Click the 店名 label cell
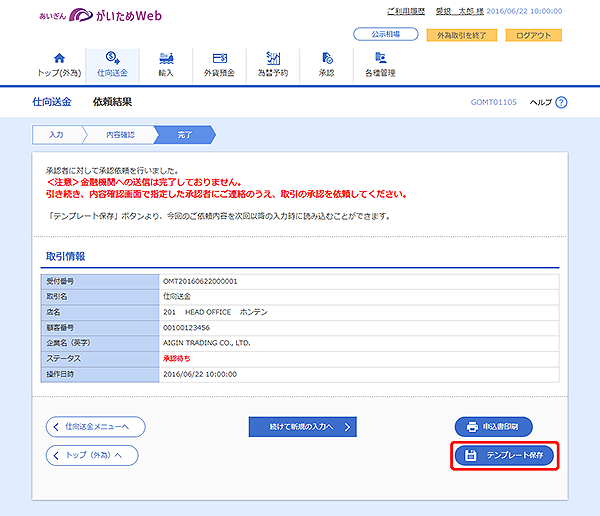Viewport: 600px width, 516px height. (x=100, y=312)
